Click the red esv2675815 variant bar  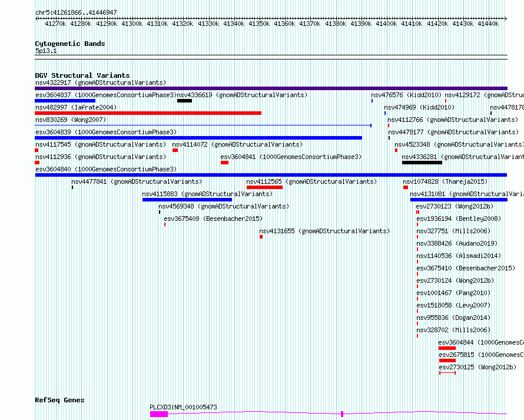(447, 361)
